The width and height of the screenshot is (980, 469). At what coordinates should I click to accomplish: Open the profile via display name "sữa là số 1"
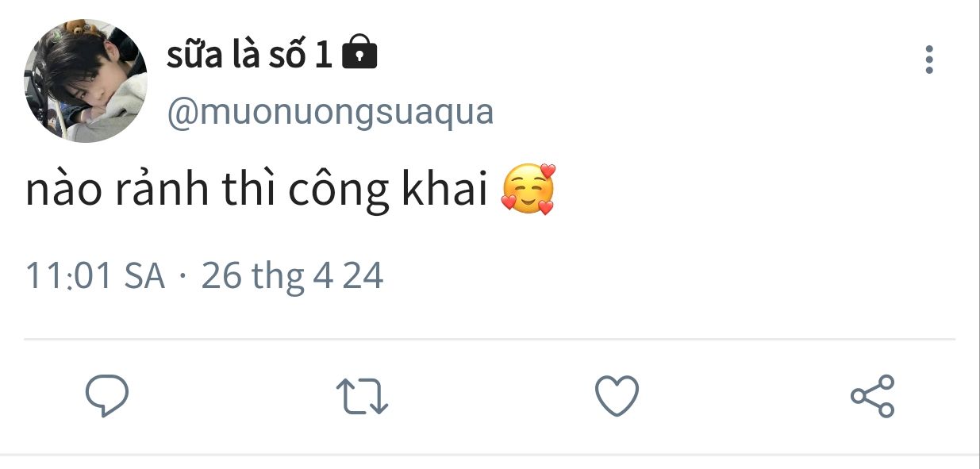click(x=249, y=55)
